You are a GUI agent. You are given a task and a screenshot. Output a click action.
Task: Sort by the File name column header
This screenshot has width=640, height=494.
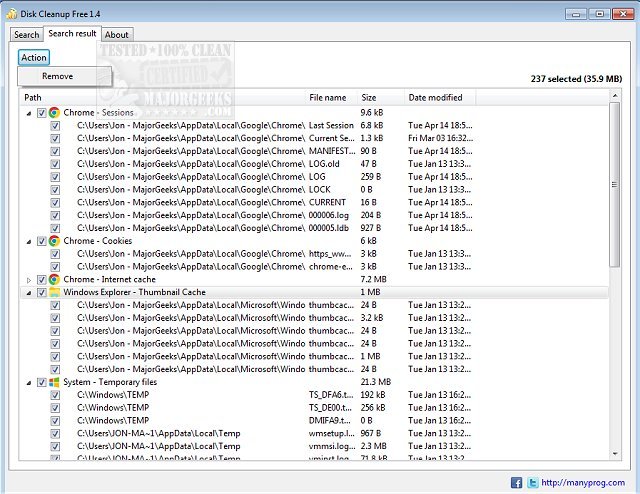[332, 98]
